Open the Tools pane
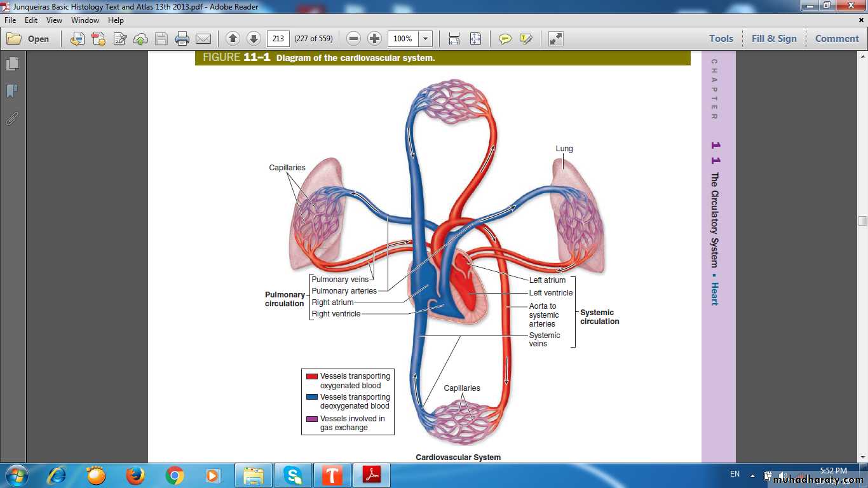868x488 pixels. click(x=721, y=39)
